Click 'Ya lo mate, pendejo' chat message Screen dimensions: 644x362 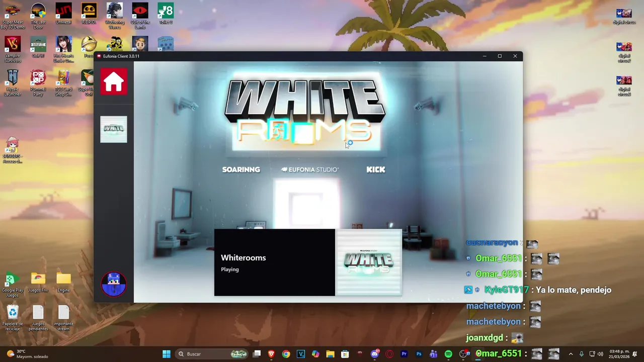pyautogui.click(x=574, y=290)
